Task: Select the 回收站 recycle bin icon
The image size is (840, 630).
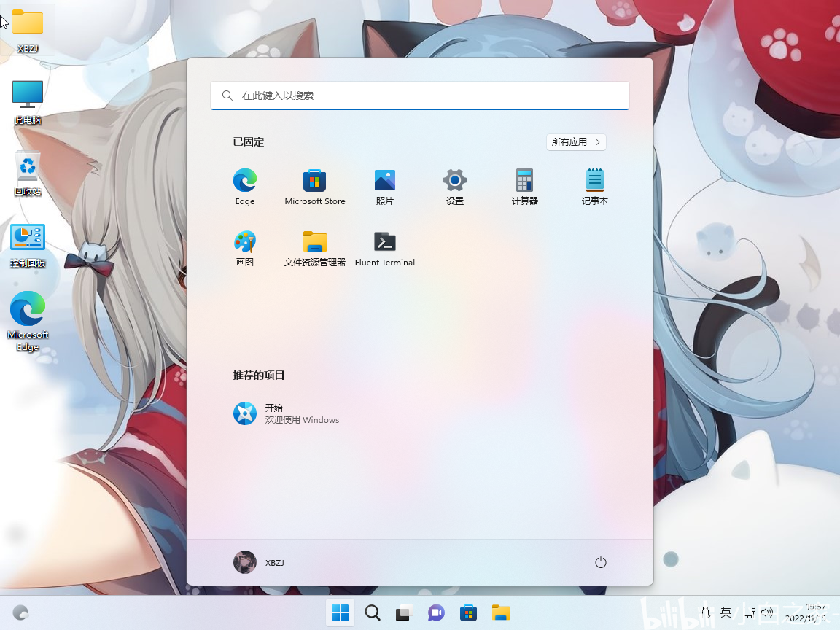Action: click(x=28, y=174)
